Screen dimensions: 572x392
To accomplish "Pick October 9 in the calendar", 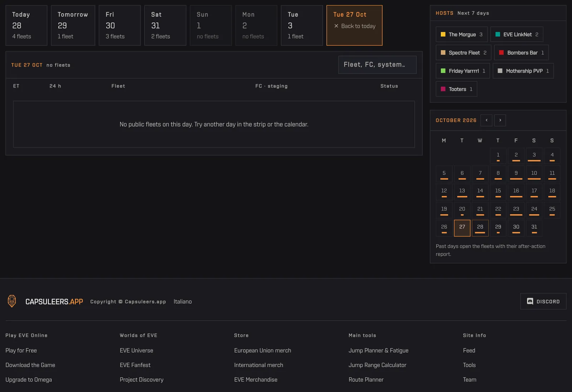I will point(516,174).
